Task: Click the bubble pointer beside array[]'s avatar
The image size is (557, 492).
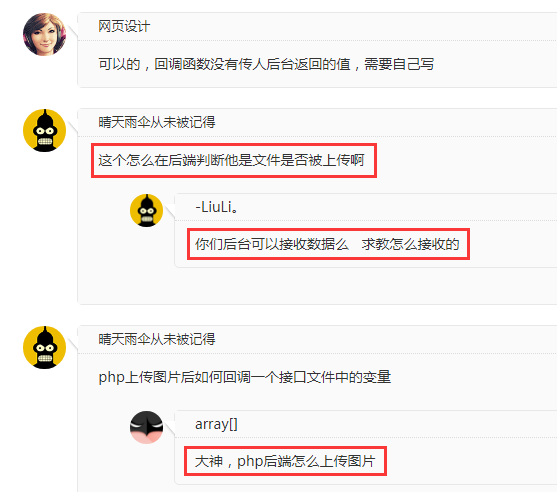Action: (170, 428)
